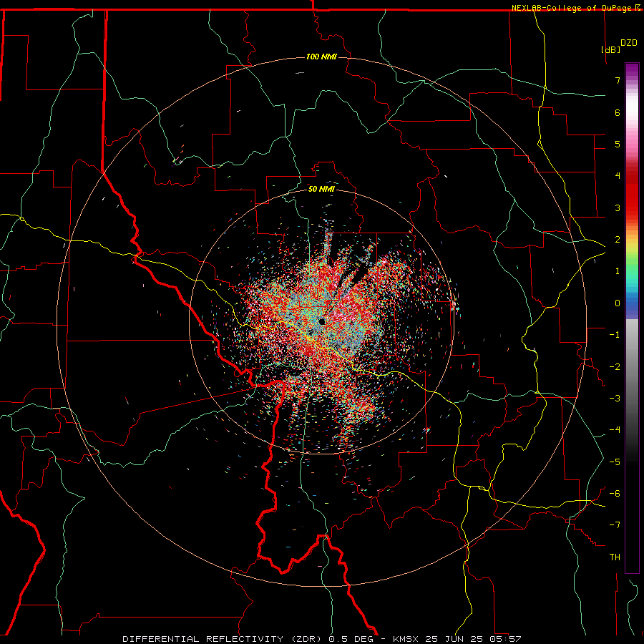Click the color scale value -1
644x644 pixels.
[x=615, y=335]
